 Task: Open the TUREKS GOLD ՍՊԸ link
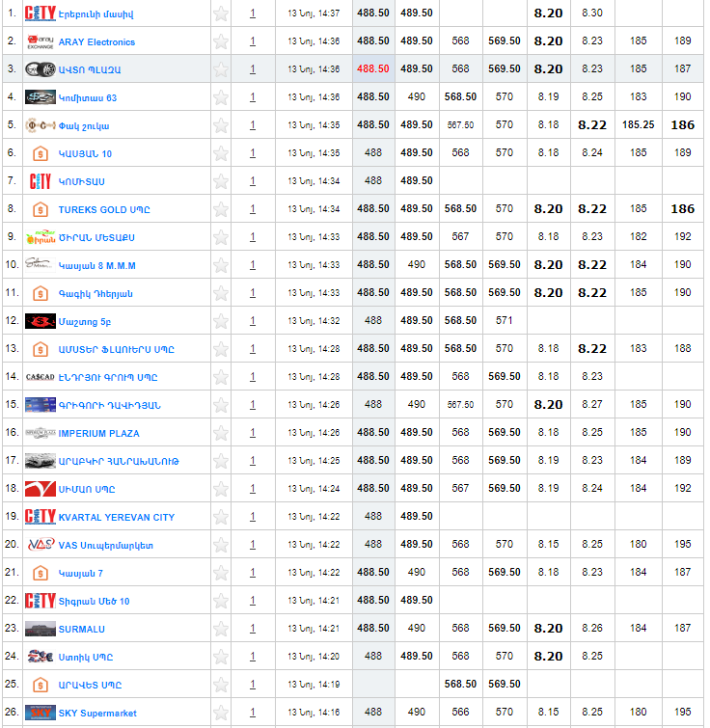(104, 209)
